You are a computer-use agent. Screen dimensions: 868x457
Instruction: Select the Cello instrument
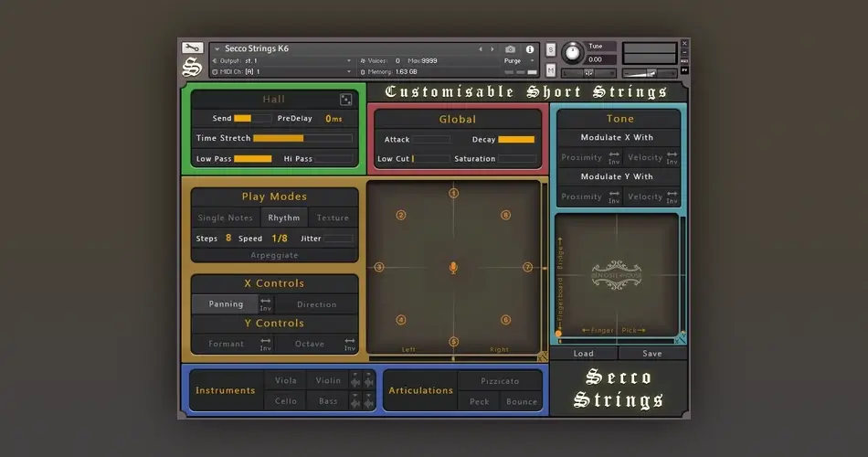[286, 401]
